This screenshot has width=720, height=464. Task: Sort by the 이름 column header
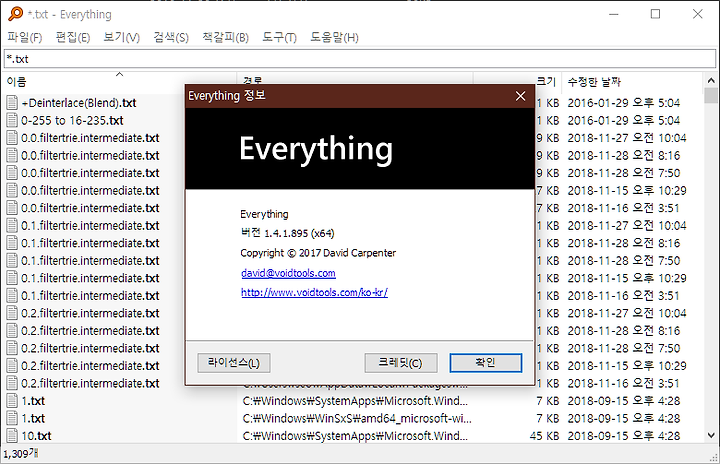119,82
